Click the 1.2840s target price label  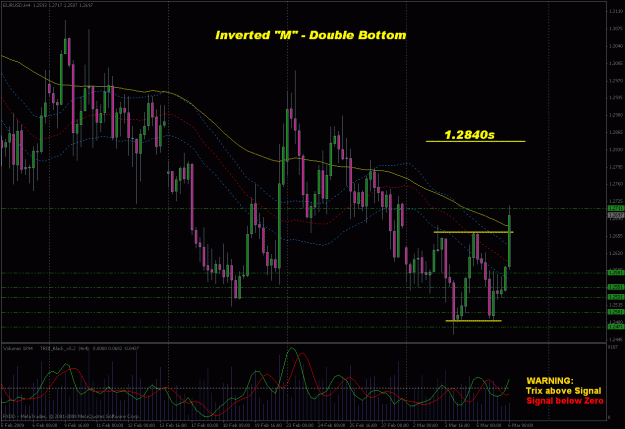pyautogui.click(x=469, y=135)
